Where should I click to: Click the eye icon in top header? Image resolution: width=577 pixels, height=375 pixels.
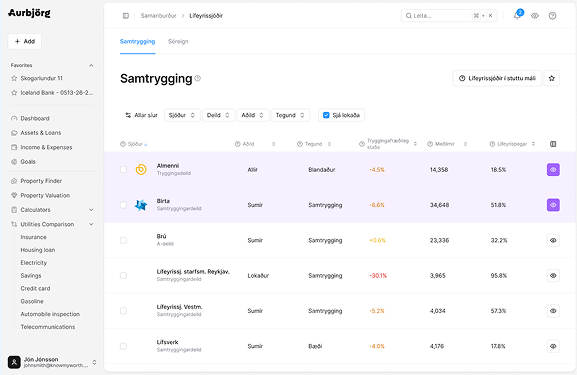tap(535, 16)
